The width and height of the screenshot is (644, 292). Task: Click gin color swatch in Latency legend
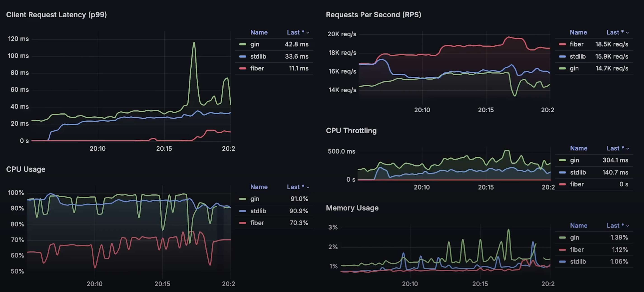pos(242,45)
